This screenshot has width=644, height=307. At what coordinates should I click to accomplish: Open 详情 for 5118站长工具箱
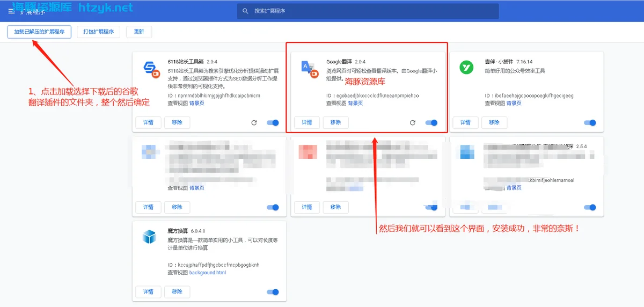(148, 122)
